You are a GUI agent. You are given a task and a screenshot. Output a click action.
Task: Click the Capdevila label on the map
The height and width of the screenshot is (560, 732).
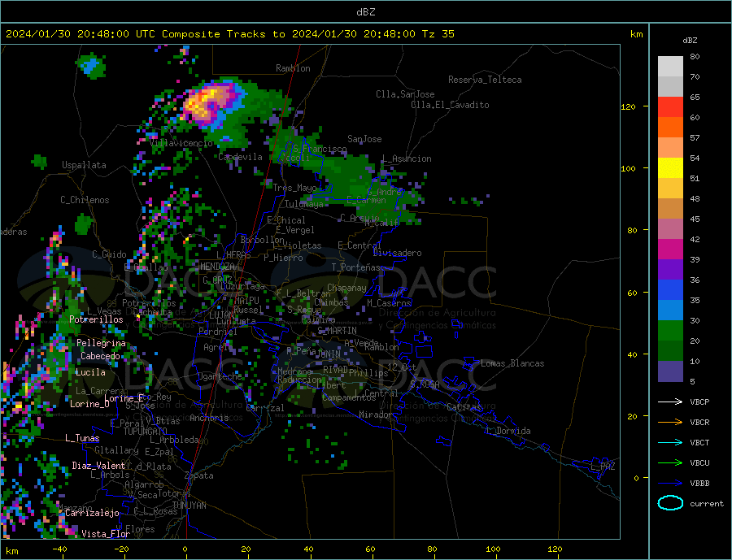point(241,157)
